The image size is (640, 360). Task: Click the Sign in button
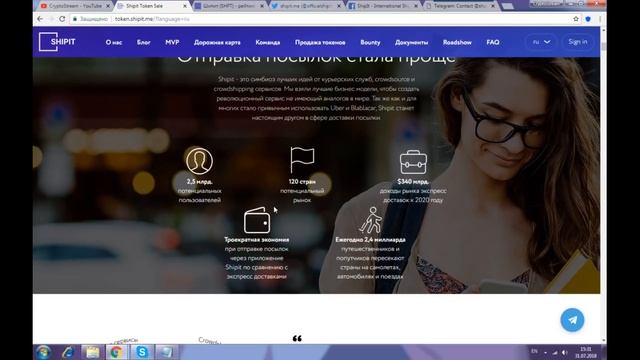[x=578, y=42]
